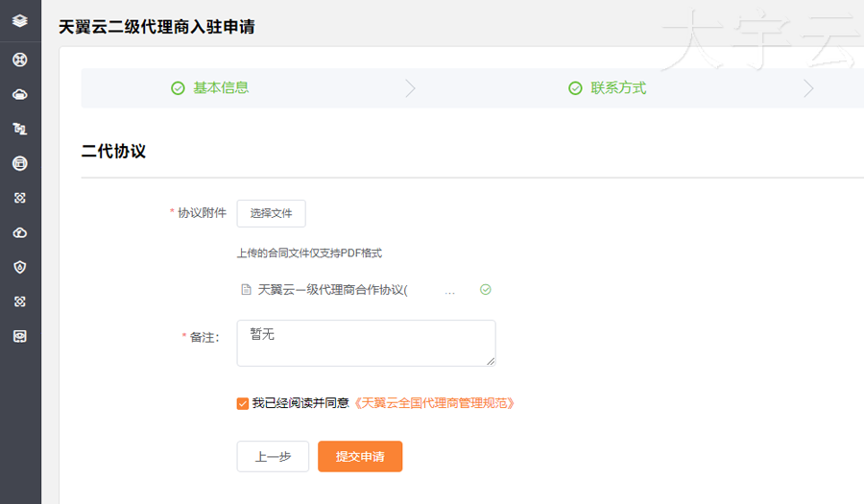This screenshot has width=864, height=504.
Task: Click the round layout panel sidebar icon
Action: [x=20, y=163]
